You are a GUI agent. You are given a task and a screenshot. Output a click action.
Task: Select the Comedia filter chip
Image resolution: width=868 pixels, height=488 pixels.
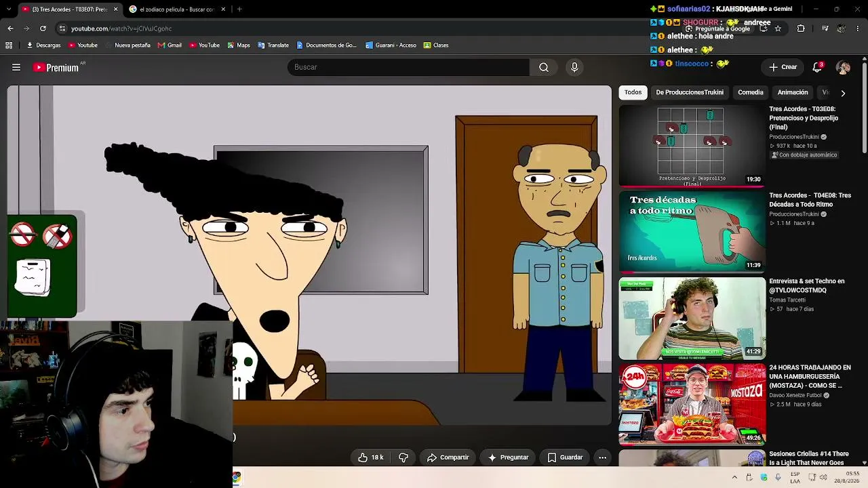751,92
